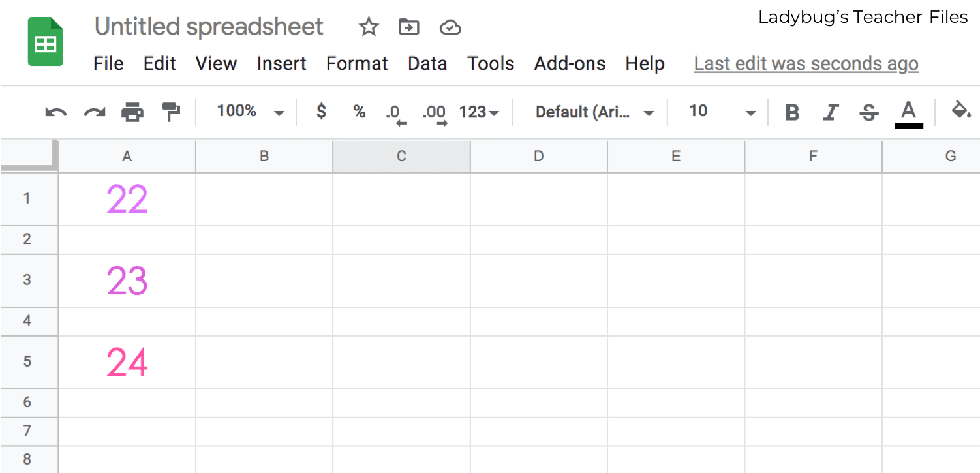Check the cloud document status icon
980x473 pixels.
click(x=451, y=27)
